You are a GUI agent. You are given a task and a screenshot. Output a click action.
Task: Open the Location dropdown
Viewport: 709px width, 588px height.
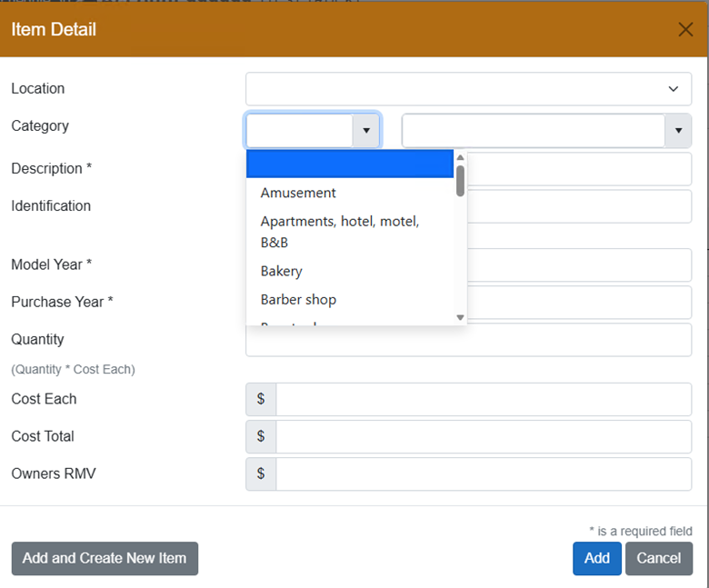coord(468,89)
